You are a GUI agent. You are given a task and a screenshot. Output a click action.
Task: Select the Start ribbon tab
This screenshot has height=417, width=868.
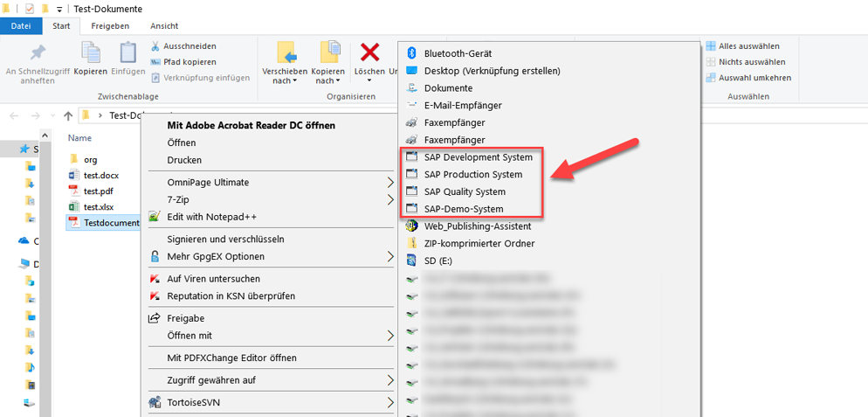(x=61, y=26)
